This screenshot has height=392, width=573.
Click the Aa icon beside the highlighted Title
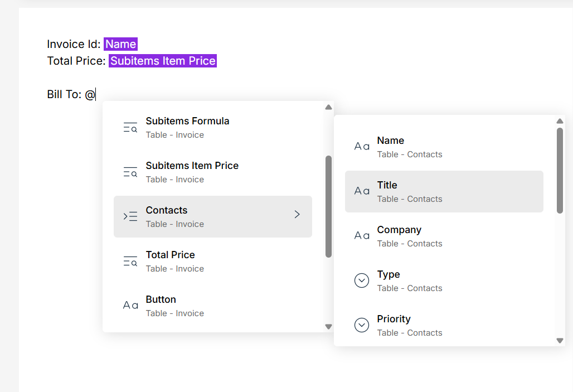click(361, 191)
